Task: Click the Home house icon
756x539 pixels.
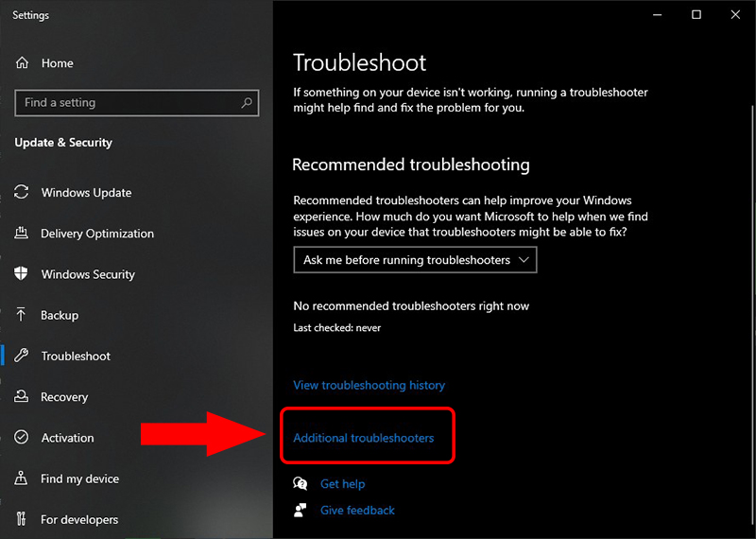Action: point(22,62)
